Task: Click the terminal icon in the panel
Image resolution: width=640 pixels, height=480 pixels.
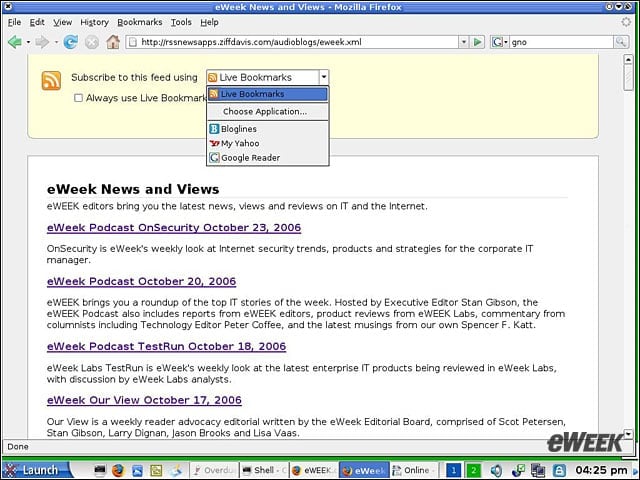Action: (100, 471)
